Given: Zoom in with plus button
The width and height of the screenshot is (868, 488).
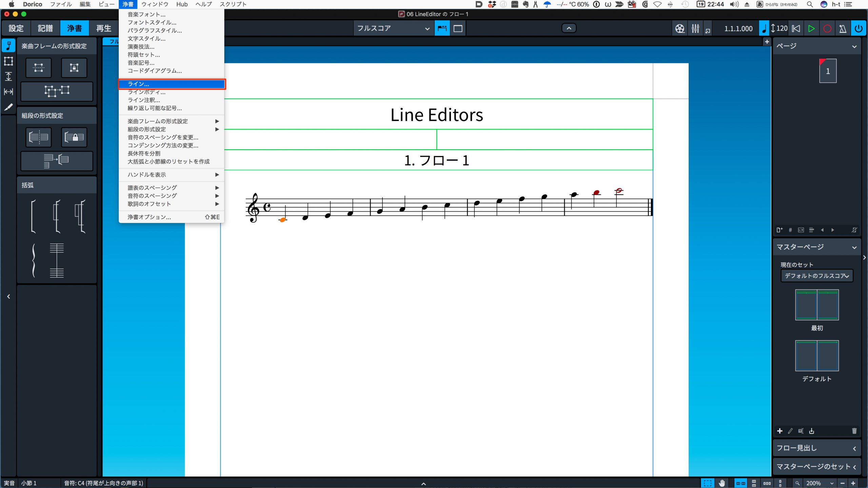Looking at the screenshot, I should coord(853,483).
